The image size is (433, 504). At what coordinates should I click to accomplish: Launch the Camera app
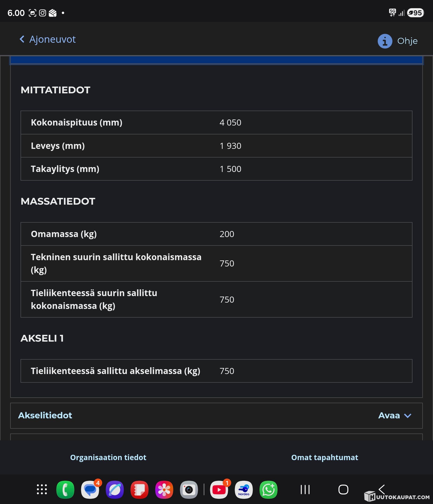[189, 489]
